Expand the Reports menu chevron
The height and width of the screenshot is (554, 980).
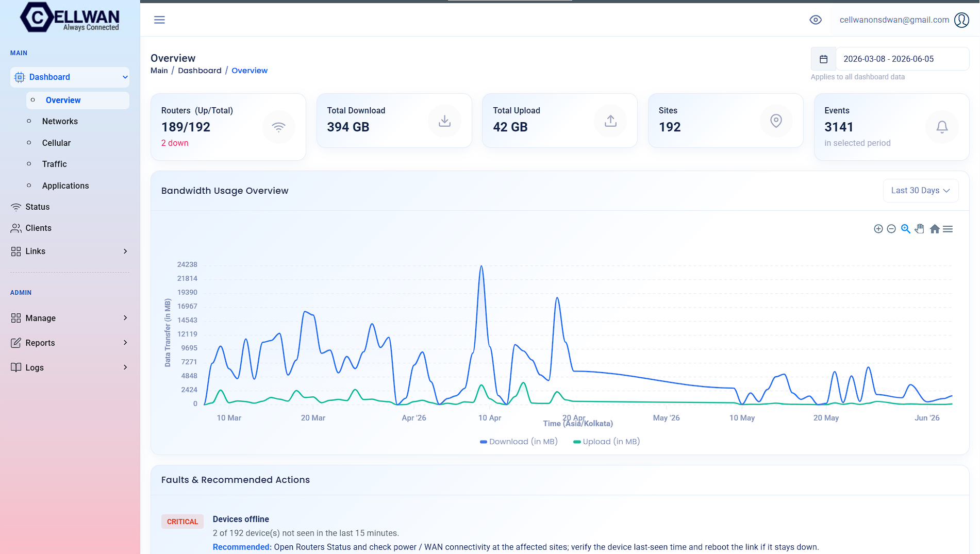(x=125, y=343)
